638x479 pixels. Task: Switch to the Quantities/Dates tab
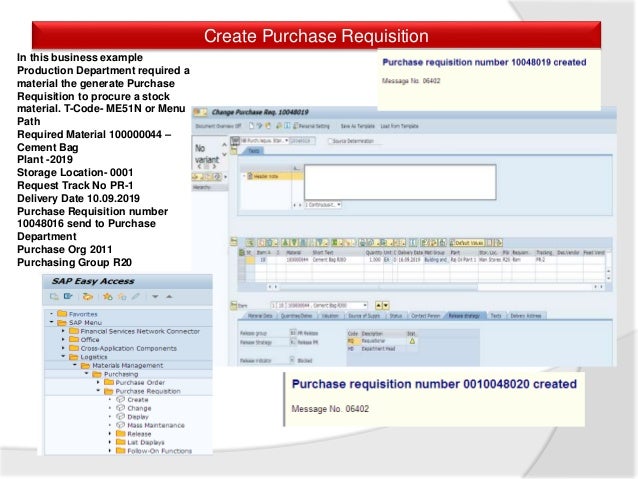(x=297, y=316)
